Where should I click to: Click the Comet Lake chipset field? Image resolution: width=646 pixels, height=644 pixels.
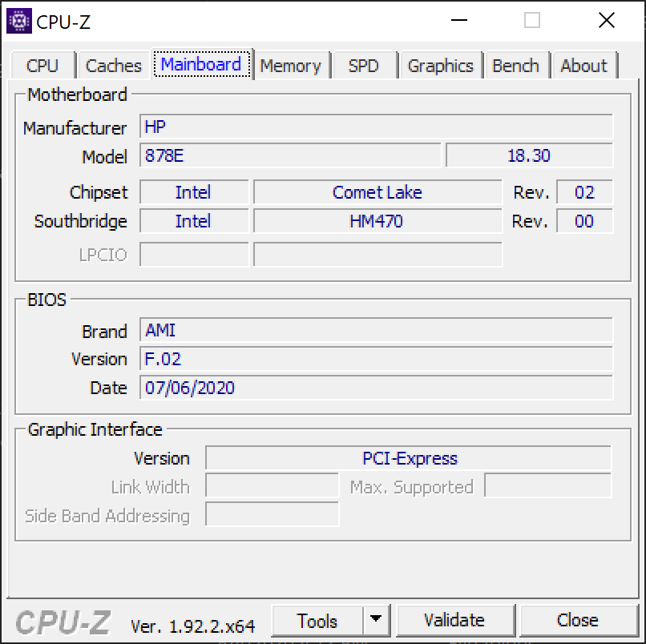pos(377,192)
